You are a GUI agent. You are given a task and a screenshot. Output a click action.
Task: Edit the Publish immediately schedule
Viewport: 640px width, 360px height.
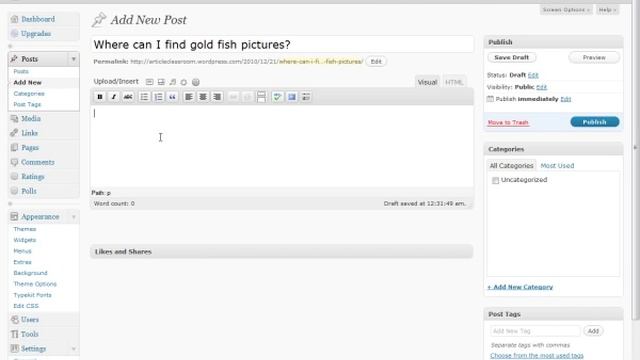[566, 99]
